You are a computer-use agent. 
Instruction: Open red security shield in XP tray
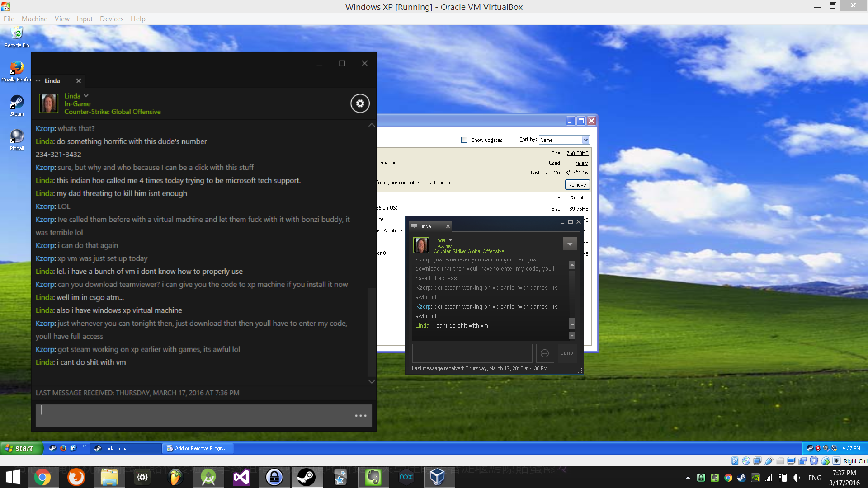click(x=818, y=448)
